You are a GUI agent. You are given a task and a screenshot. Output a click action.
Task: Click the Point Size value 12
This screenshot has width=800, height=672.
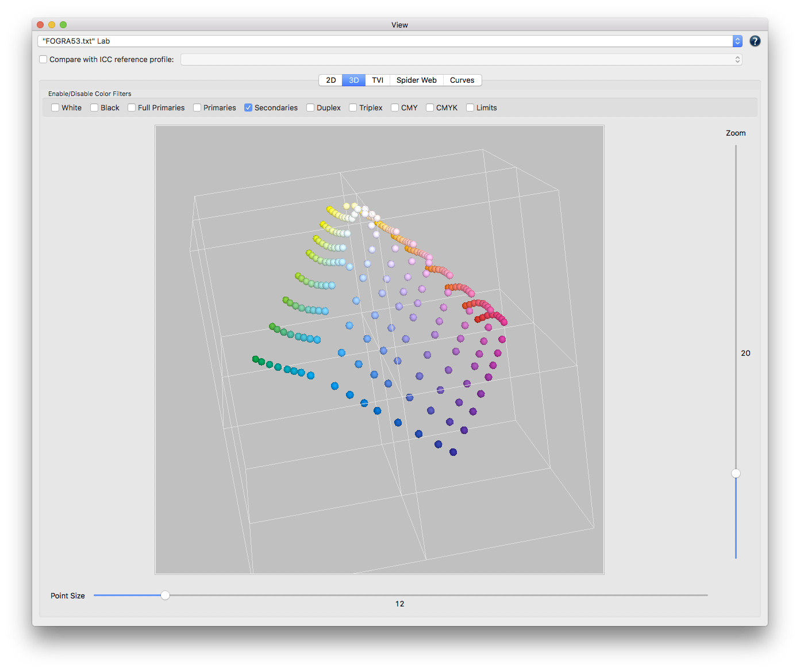click(x=399, y=604)
